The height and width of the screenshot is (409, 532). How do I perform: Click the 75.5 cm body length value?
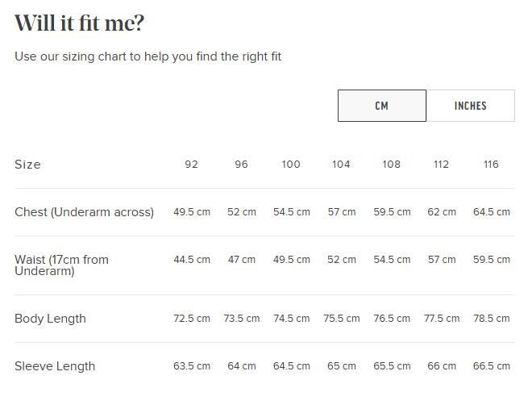click(341, 319)
